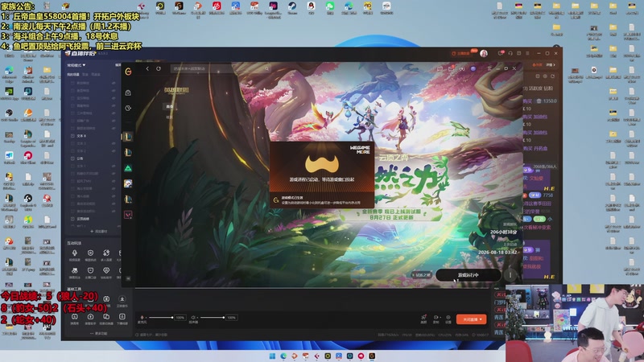The image size is (644, 362).
Task: Click the rocket icon near the stop-stream button
Action: coord(423,318)
